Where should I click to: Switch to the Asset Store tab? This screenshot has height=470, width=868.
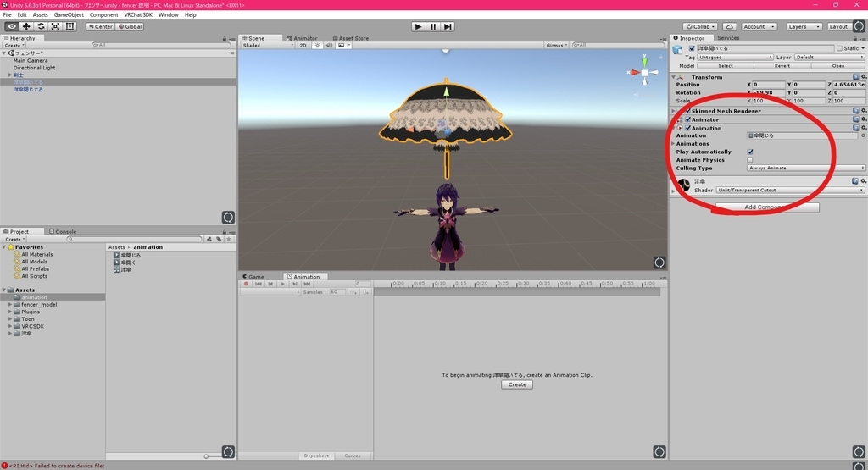click(350, 38)
